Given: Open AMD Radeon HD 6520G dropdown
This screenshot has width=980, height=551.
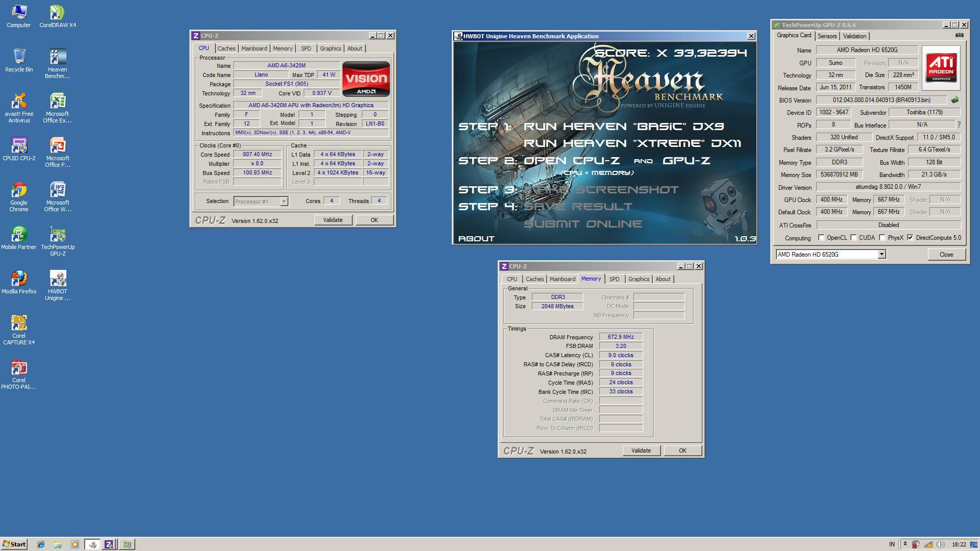Looking at the screenshot, I should click(x=881, y=254).
